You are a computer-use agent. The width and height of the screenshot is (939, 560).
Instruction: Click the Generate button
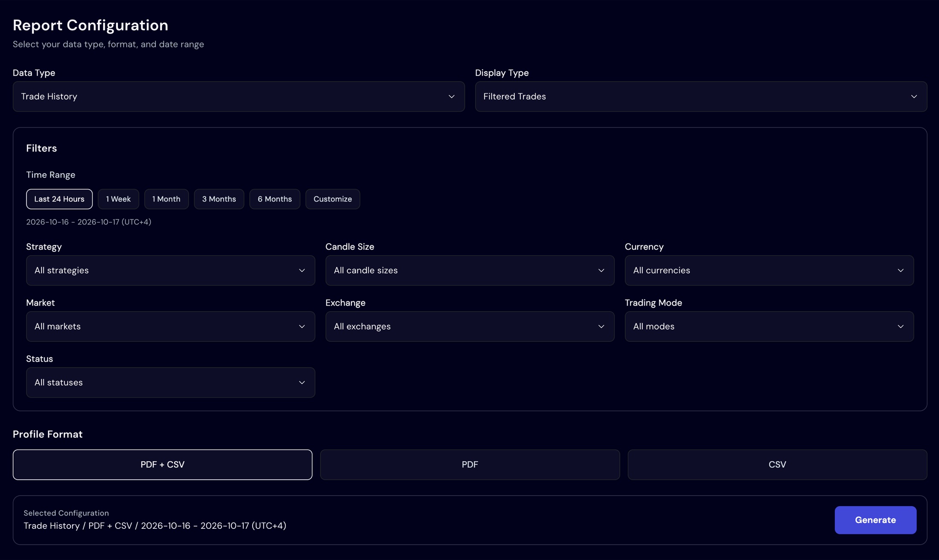pos(875,520)
